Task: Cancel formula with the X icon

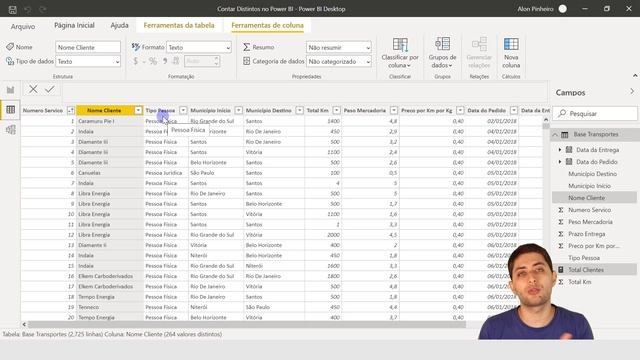Action: [33, 89]
